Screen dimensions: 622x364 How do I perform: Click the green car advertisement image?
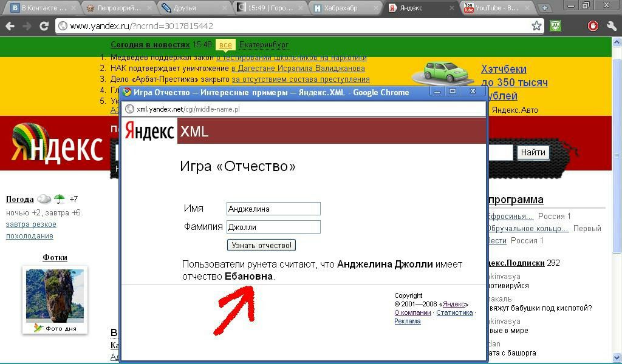tap(443, 72)
